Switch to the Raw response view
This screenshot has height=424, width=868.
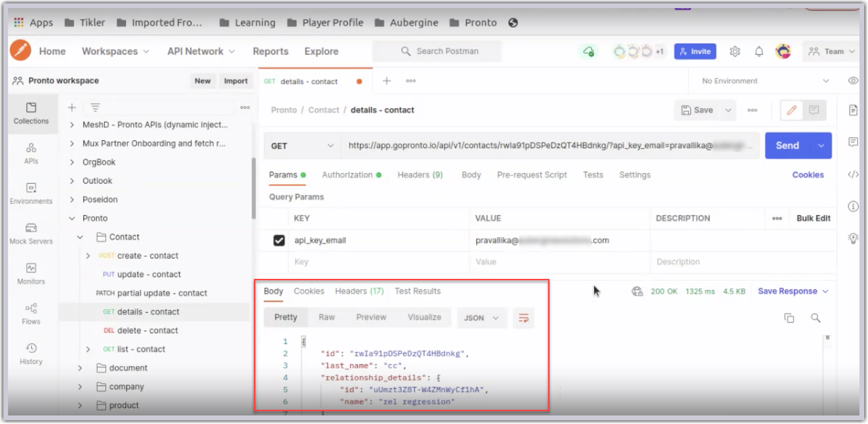point(327,317)
